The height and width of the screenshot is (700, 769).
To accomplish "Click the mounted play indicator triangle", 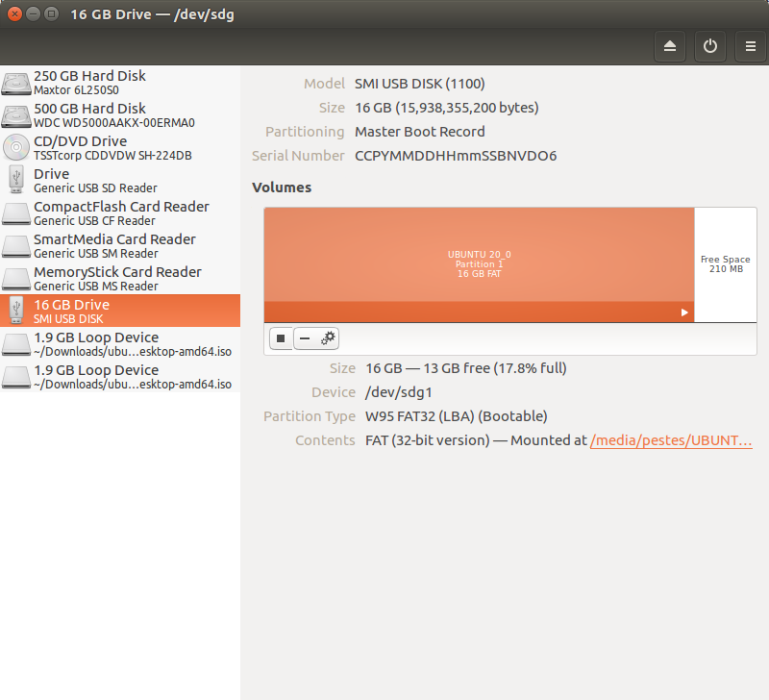I will tap(684, 312).
